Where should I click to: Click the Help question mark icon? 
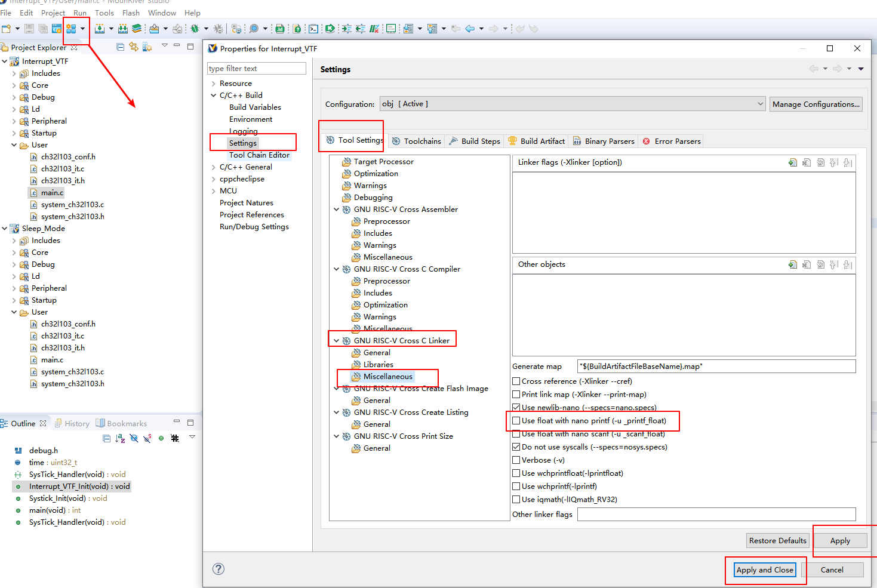click(219, 569)
